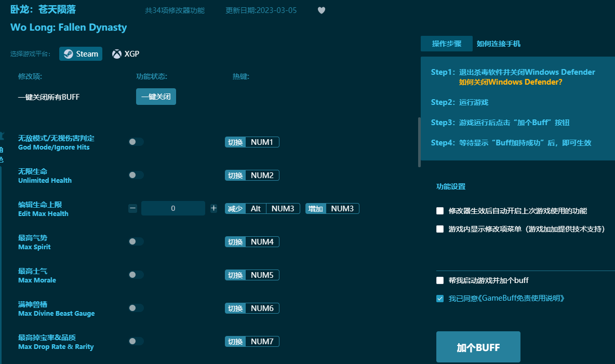
Task: Click the 切换 NUM5 hotkey for Max Morale
Action: tap(252, 275)
